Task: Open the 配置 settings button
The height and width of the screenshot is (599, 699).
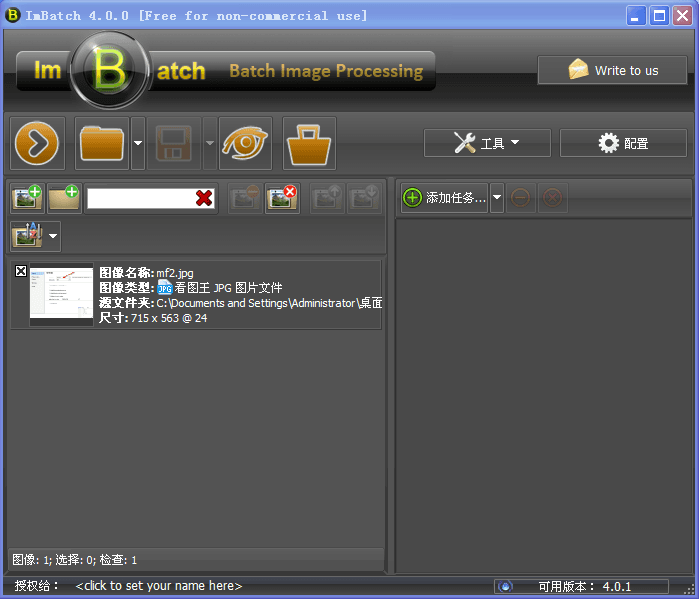Action: pos(623,143)
